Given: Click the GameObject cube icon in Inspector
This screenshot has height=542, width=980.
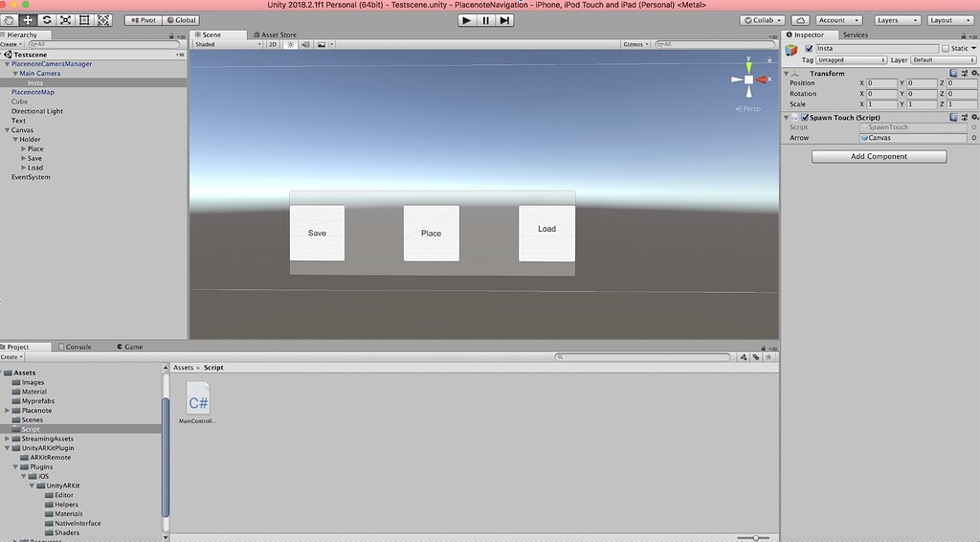Looking at the screenshot, I should [791, 50].
